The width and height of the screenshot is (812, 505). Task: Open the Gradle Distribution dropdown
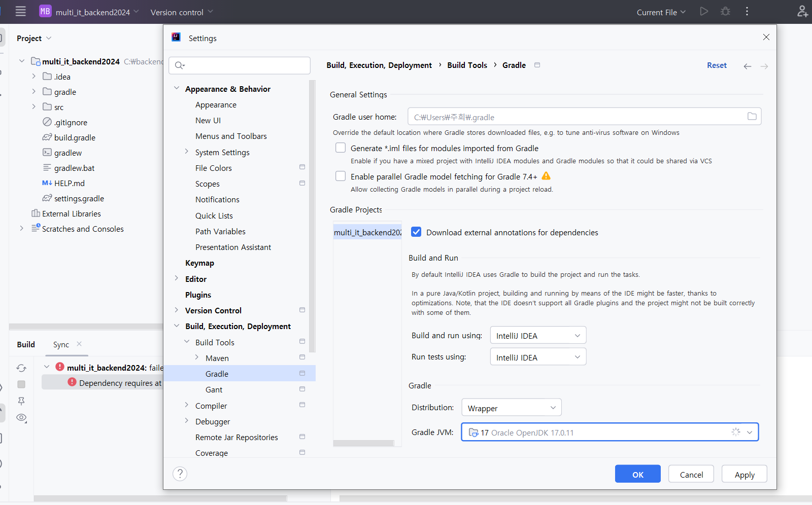point(512,408)
